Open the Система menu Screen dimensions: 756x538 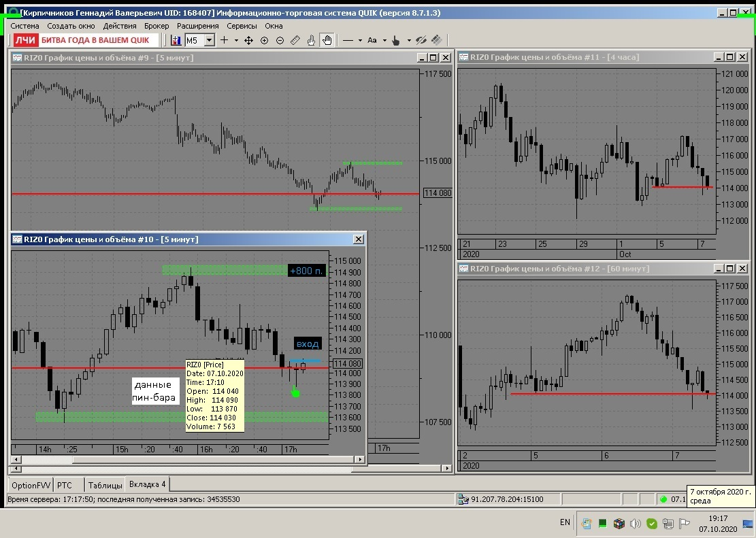tap(24, 26)
